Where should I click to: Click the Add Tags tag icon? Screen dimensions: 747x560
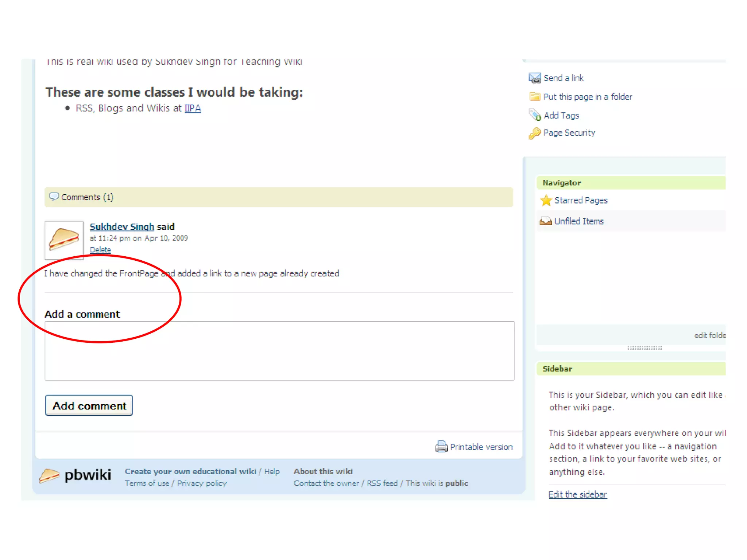point(535,115)
